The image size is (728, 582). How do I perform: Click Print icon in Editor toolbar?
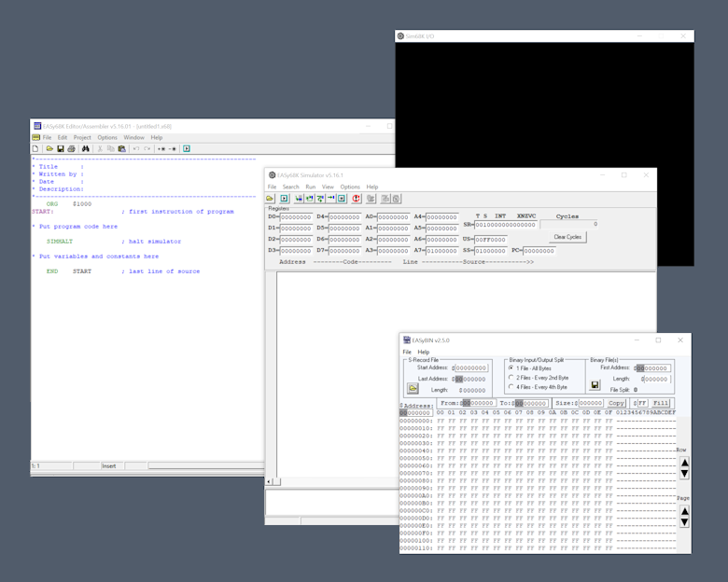point(72,148)
